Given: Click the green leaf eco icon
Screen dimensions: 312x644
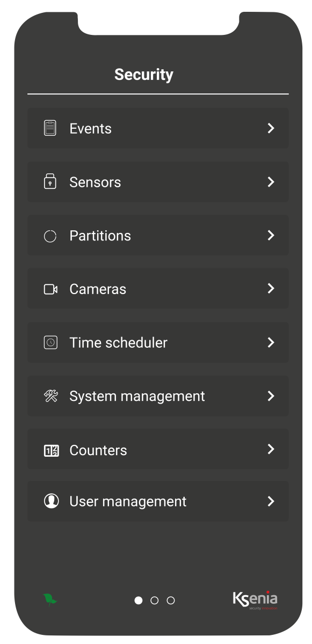Looking at the screenshot, I should [x=50, y=599].
